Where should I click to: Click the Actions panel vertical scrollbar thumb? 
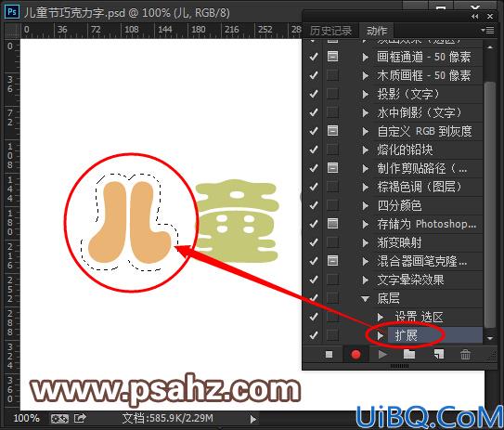tap(490, 204)
